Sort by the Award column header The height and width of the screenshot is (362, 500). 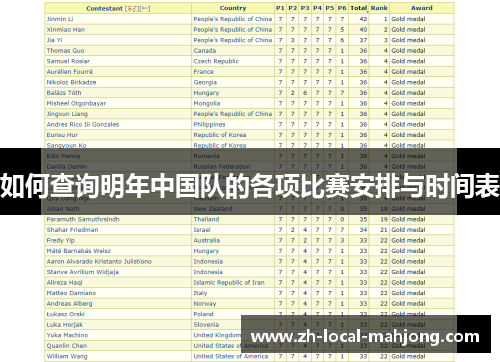click(421, 8)
